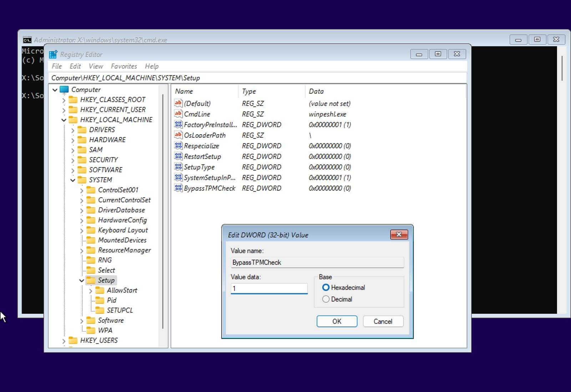Select the Decimal base option
571x392 pixels.
[326, 299]
